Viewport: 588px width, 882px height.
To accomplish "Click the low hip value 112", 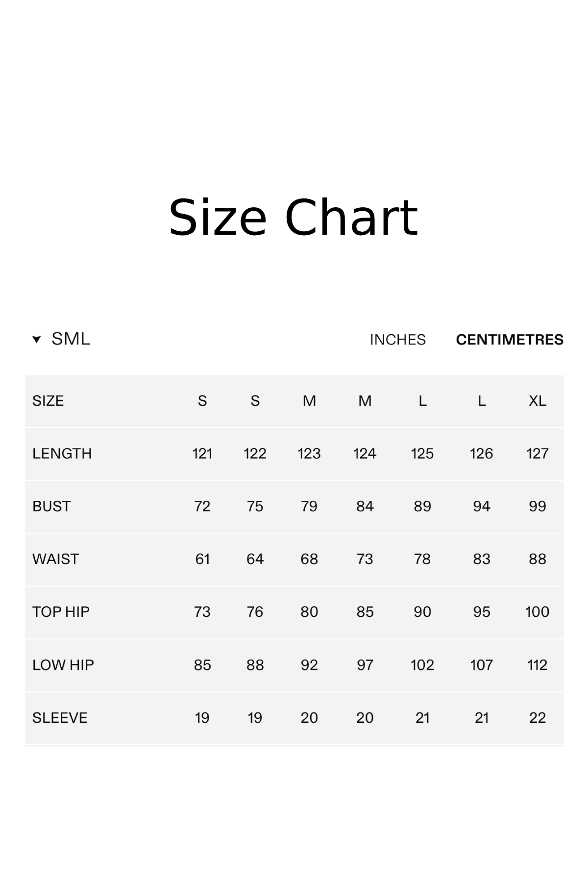I will coord(537,665).
